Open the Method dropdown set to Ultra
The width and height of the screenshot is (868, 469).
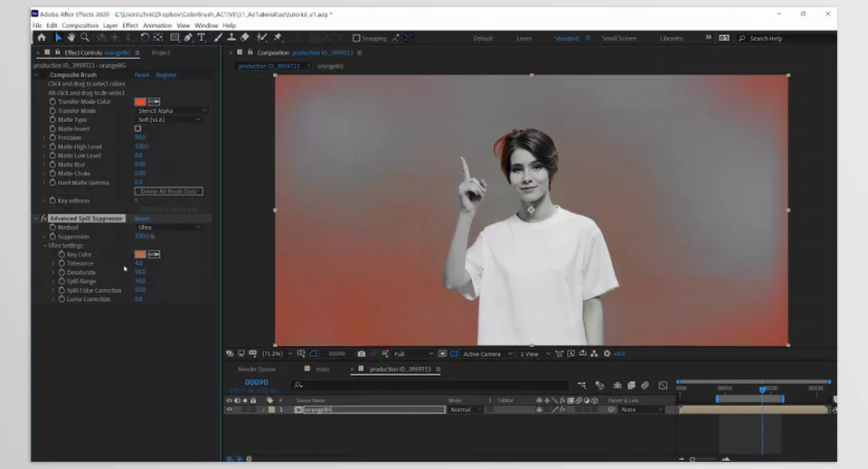pyautogui.click(x=168, y=228)
